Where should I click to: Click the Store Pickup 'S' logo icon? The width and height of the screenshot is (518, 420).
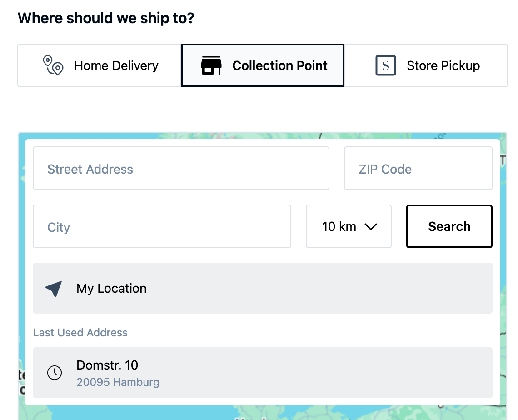pyautogui.click(x=386, y=65)
